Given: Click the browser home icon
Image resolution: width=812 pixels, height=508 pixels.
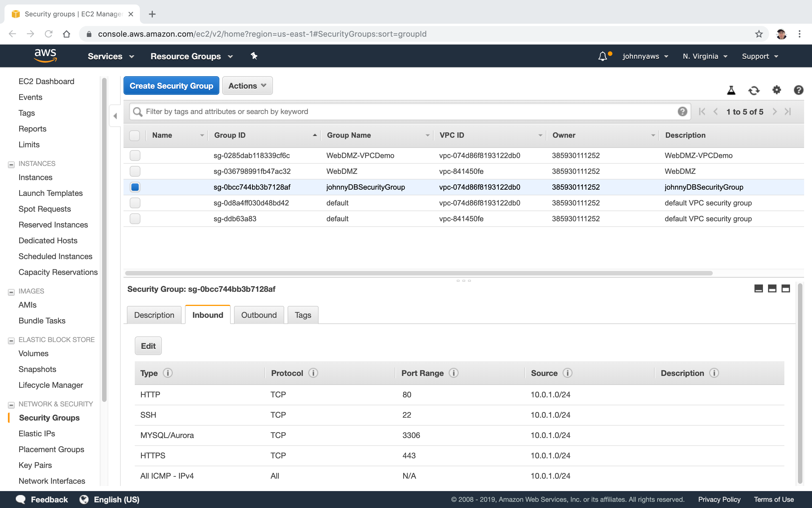Looking at the screenshot, I should tap(67, 34).
